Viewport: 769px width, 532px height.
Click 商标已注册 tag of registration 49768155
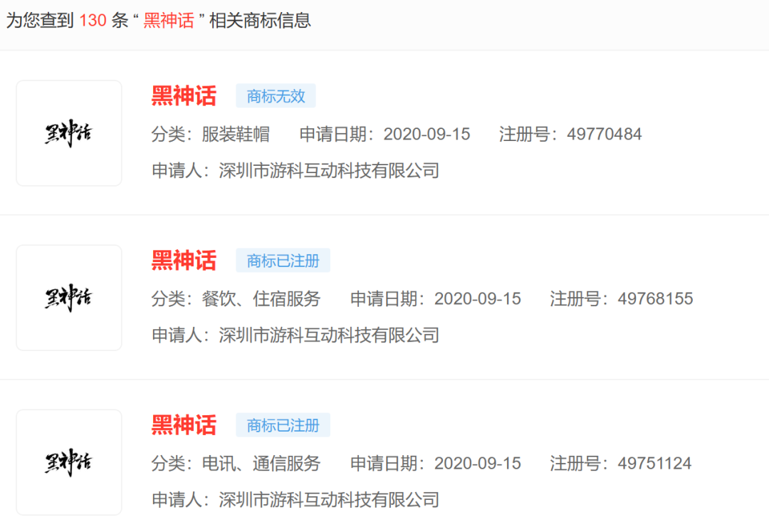pyautogui.click(x=283, y=261)
